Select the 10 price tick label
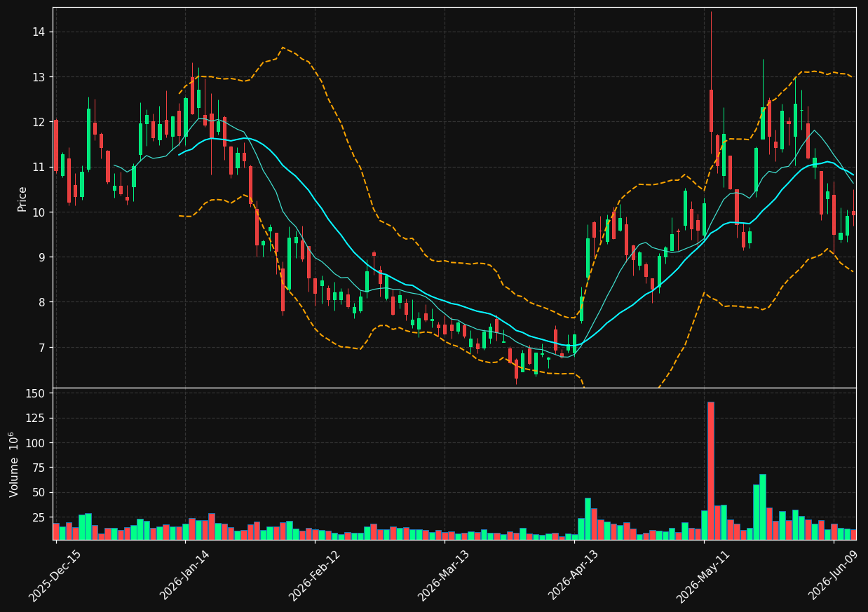 [x=39, y=212]
